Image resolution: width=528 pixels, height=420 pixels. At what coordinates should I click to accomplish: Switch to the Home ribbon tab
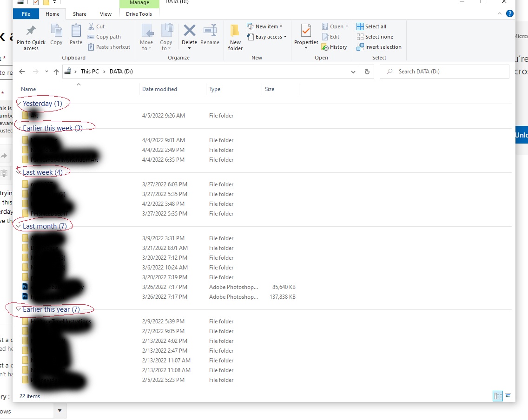coord(53,14)
